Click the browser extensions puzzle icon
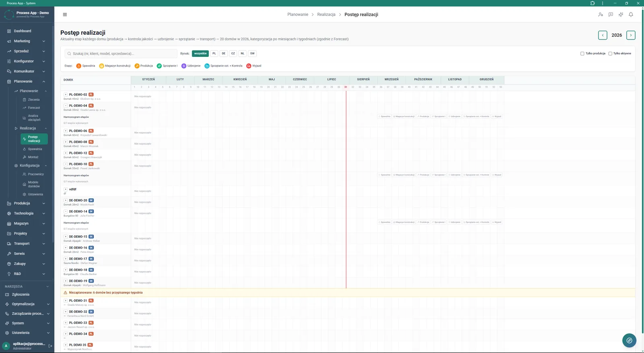 tap(592, 3)
